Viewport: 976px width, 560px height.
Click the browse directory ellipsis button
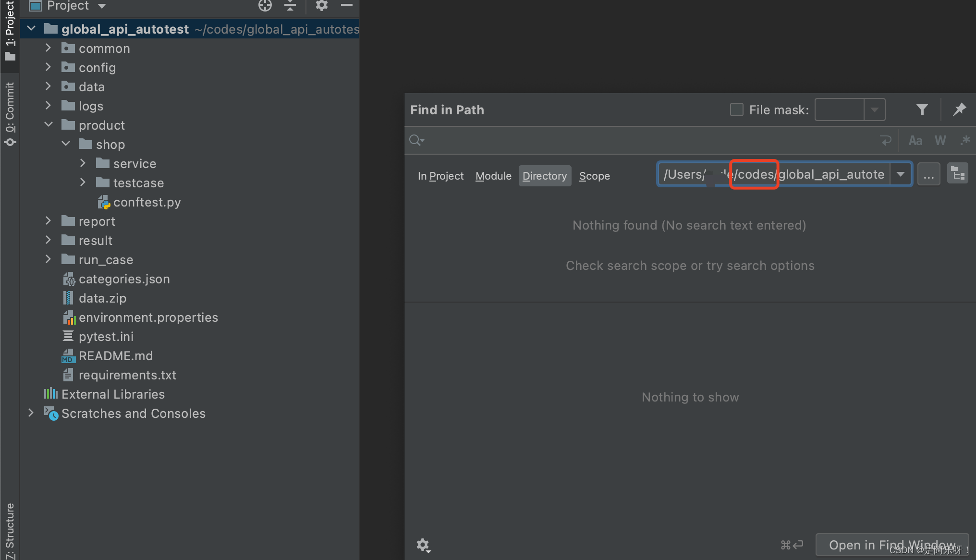(x=928, y=174)
